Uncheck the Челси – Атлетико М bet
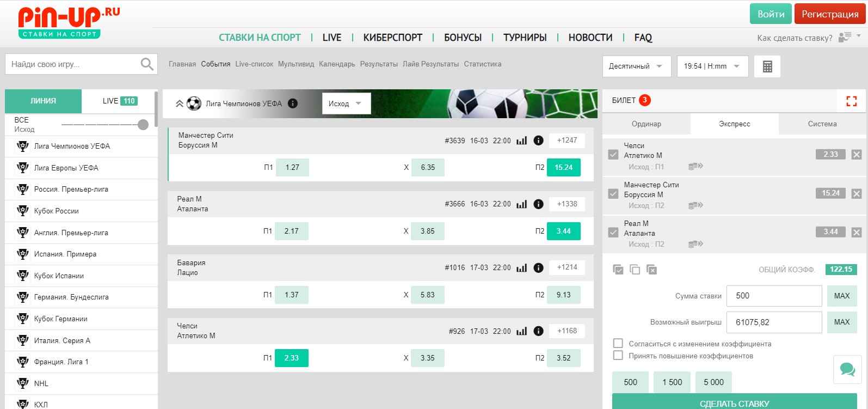The height and width of the screenshot is (409, 868). (613, 155)
